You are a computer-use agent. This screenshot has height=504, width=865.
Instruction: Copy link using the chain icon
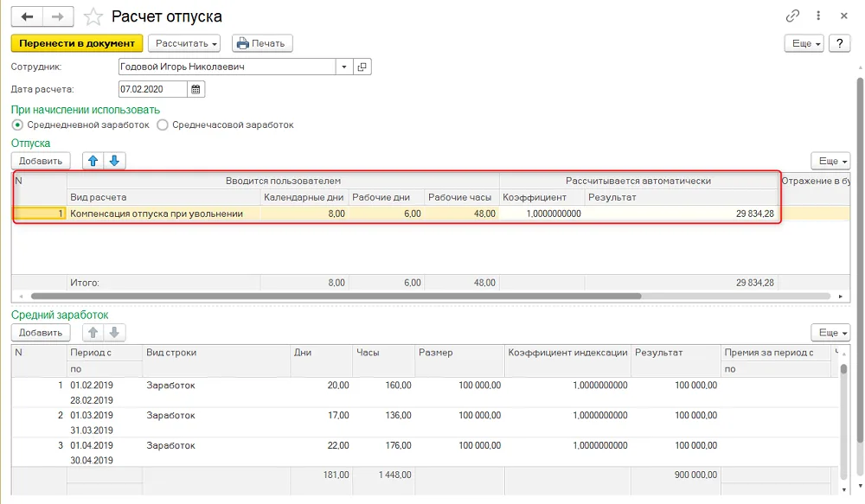point(792,16)
